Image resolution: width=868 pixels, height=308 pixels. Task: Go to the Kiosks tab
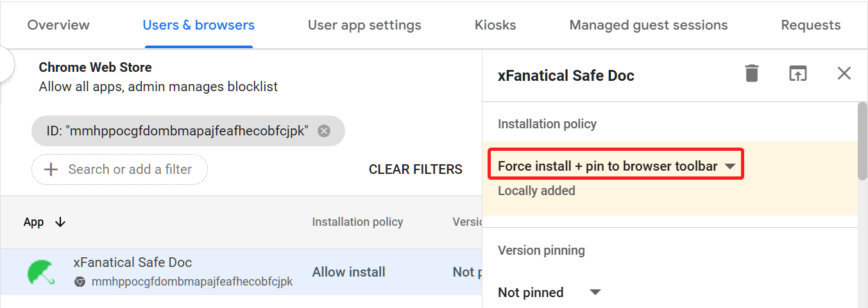(x=495, y=26)
